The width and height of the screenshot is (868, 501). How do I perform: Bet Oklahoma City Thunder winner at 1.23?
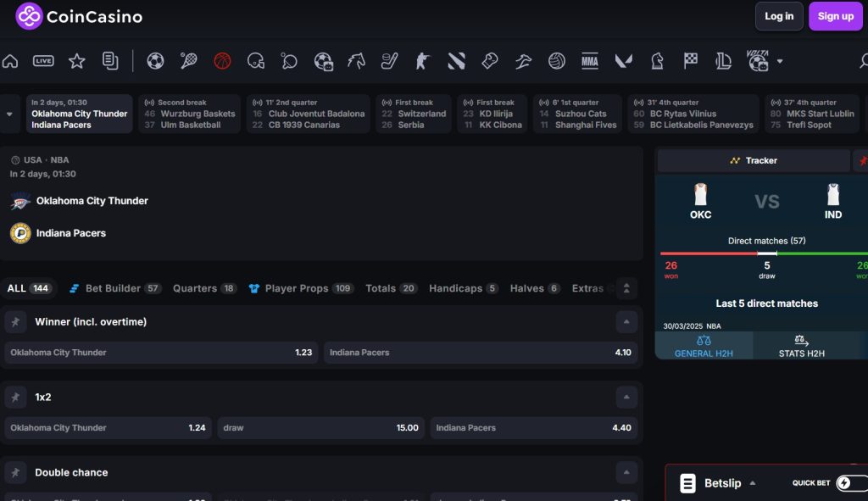(x=161, y=353)
